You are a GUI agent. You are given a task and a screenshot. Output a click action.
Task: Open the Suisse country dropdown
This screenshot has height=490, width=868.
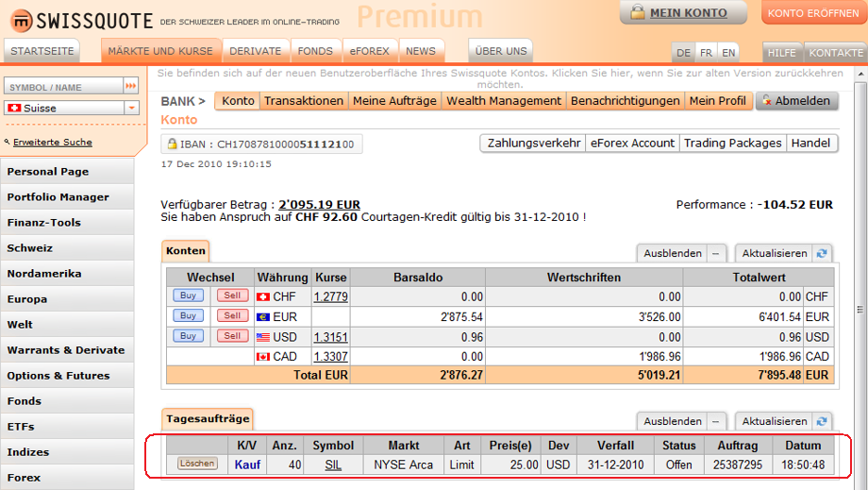[132, 108]
